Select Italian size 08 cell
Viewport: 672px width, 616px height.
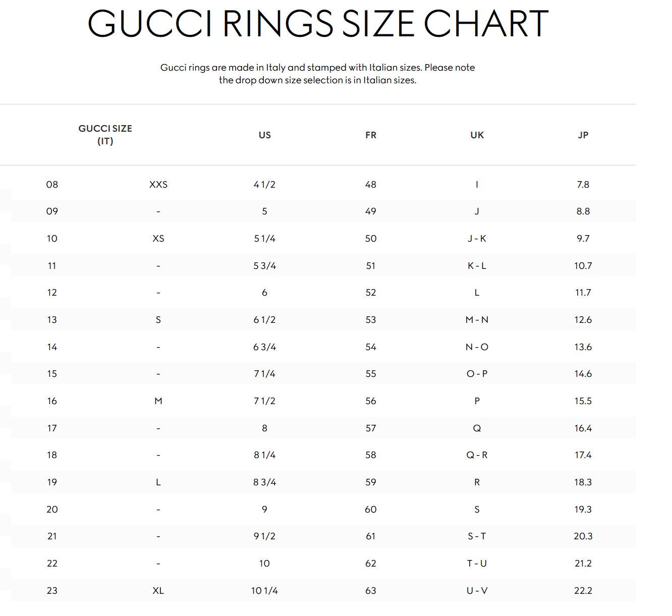tap(52, 185)
